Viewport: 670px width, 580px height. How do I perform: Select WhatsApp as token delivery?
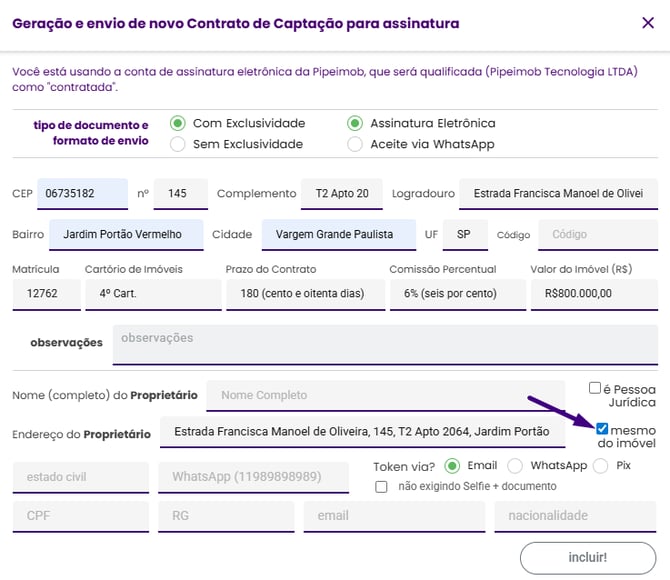point(515,466)
